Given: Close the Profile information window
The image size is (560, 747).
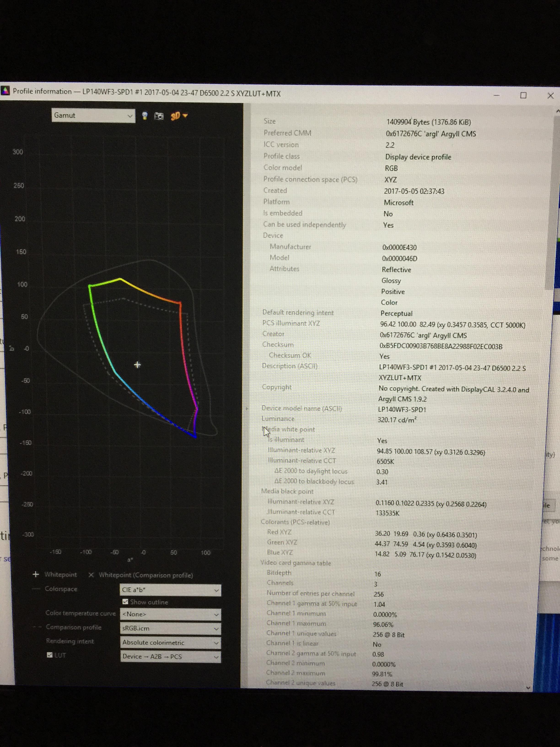Looking at the screenshot, I should 551,96.
